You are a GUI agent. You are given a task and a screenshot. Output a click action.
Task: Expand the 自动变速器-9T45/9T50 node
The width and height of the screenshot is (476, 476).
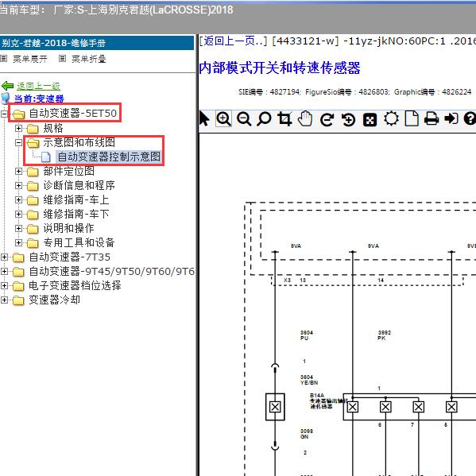coord(4,271)
